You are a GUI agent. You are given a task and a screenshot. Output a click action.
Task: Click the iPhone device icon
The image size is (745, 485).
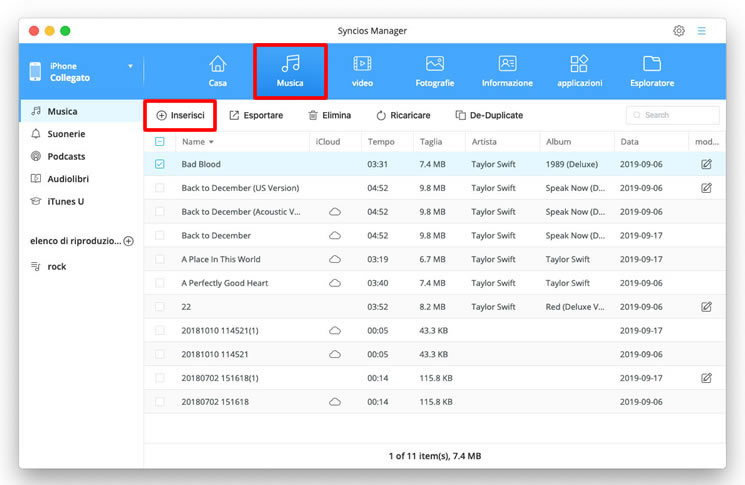click(35, 71)
